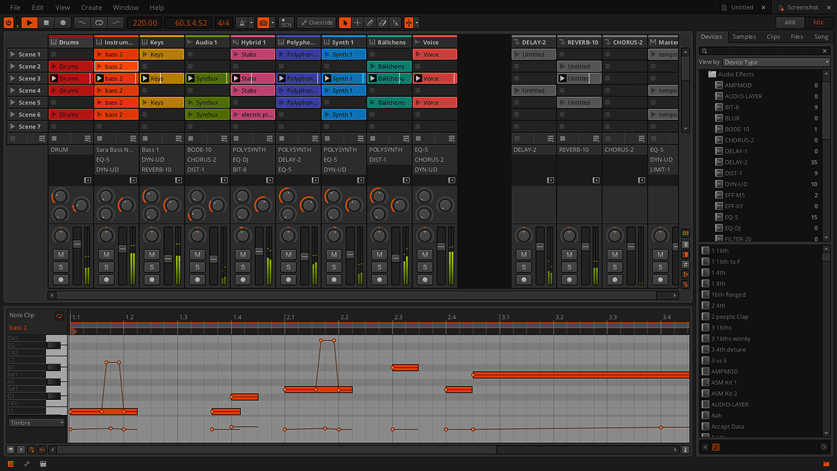
Task: Open the dropdown next to overdub icon
Action: [272, 22]
